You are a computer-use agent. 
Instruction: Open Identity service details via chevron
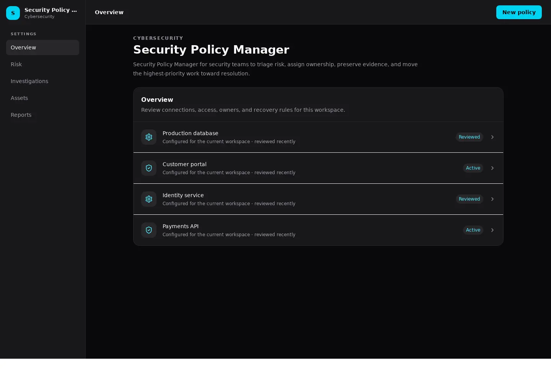[x=492, y=199]
